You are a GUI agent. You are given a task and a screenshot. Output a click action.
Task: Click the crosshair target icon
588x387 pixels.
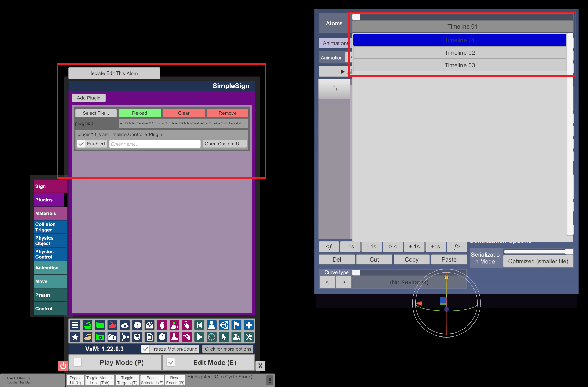[211, 337]
